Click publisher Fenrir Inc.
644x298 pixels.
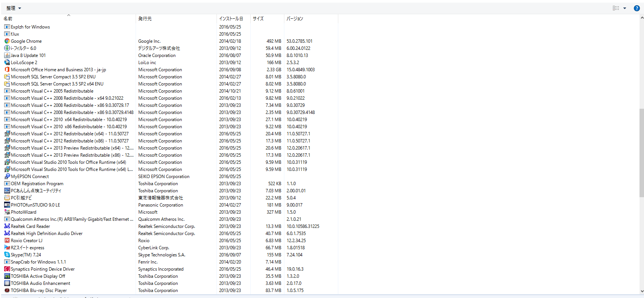(x=148, y=262)
